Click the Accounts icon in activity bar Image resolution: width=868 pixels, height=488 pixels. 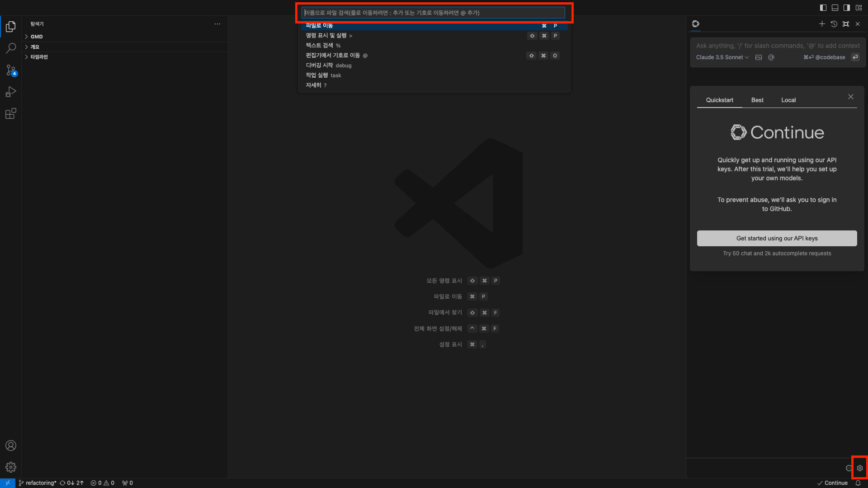coord(11,446)
